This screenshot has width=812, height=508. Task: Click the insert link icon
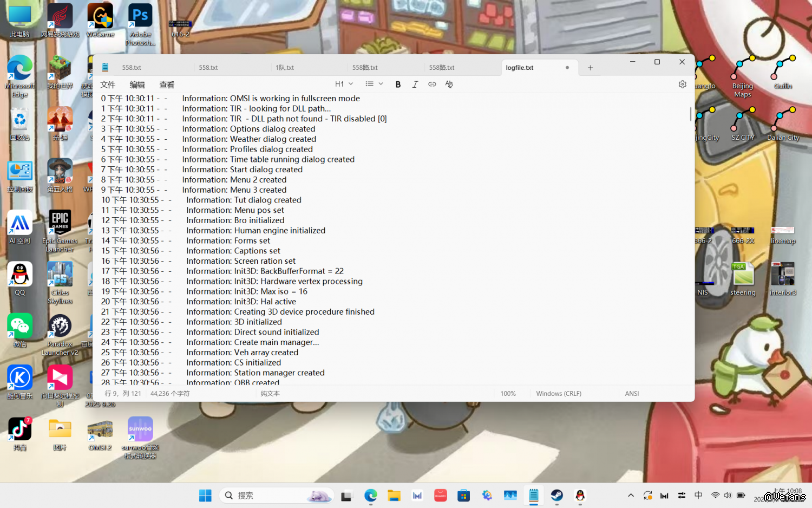(x=432, y=84)
